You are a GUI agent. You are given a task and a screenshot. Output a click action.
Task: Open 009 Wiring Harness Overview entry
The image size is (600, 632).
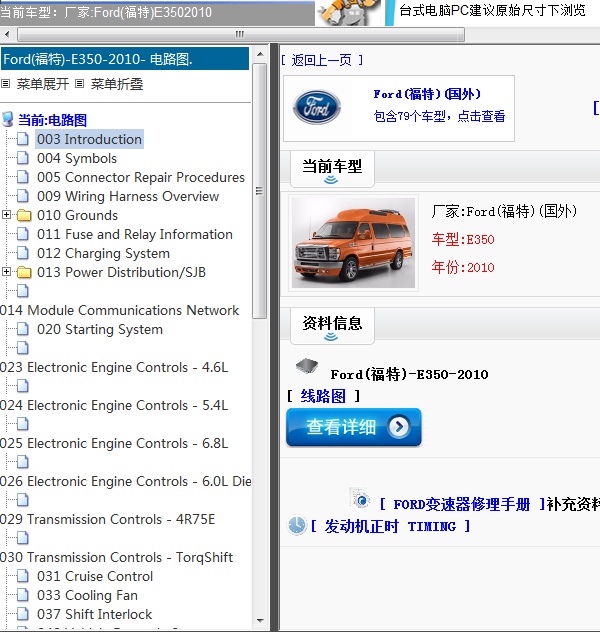point(128,196)
